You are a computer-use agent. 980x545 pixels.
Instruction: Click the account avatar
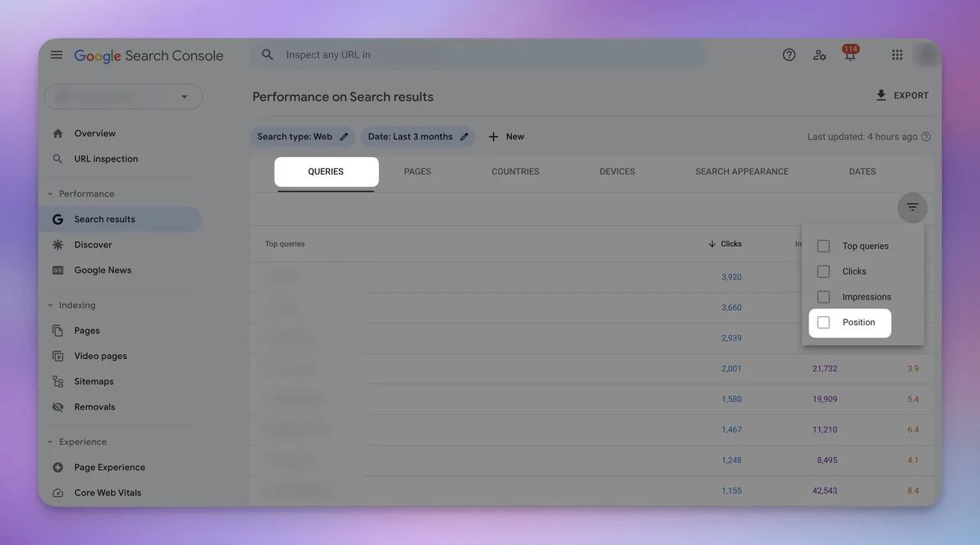[x=926, y=55]
